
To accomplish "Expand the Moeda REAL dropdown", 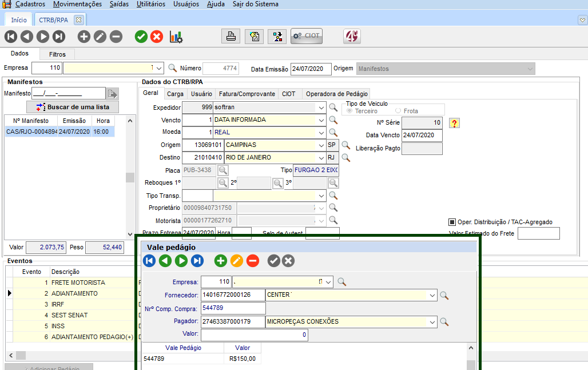I will [321, 132].
